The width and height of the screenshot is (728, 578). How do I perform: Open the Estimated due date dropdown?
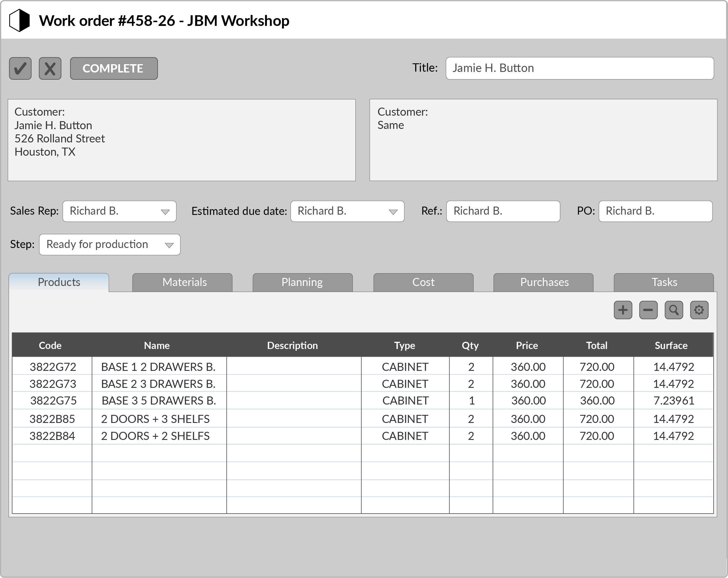coord(348,211)
